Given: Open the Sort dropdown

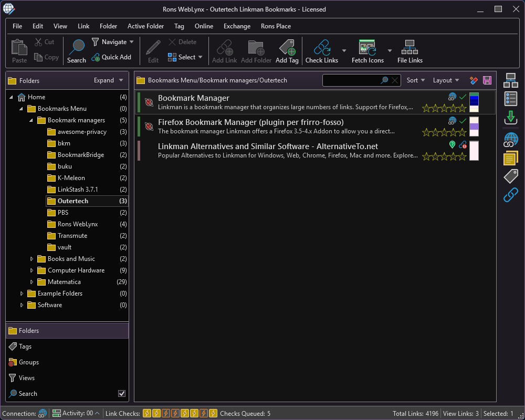Looking at the screenshot, I should pyautogui.click(x=415, y=80).
